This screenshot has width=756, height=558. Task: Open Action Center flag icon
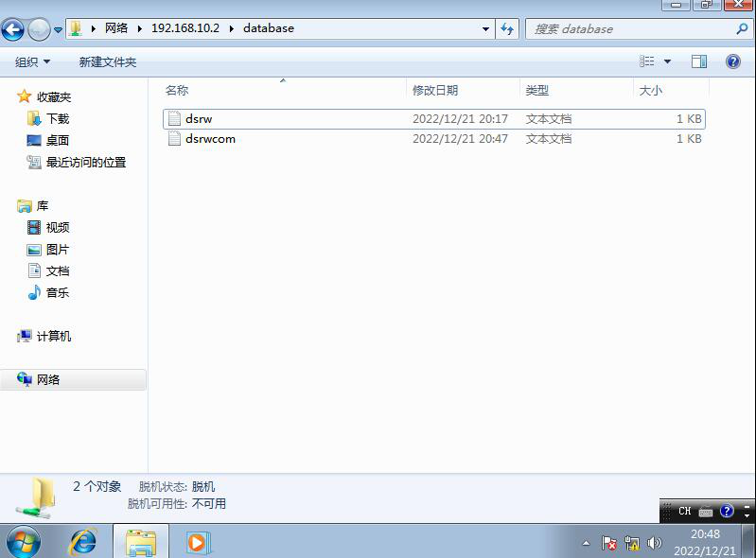point(609,544)
